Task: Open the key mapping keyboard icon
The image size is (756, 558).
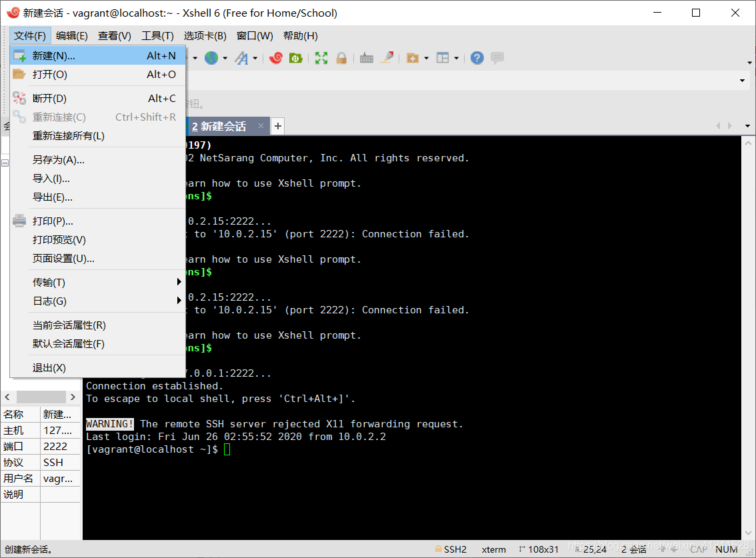Action: [x=367, y=58]
